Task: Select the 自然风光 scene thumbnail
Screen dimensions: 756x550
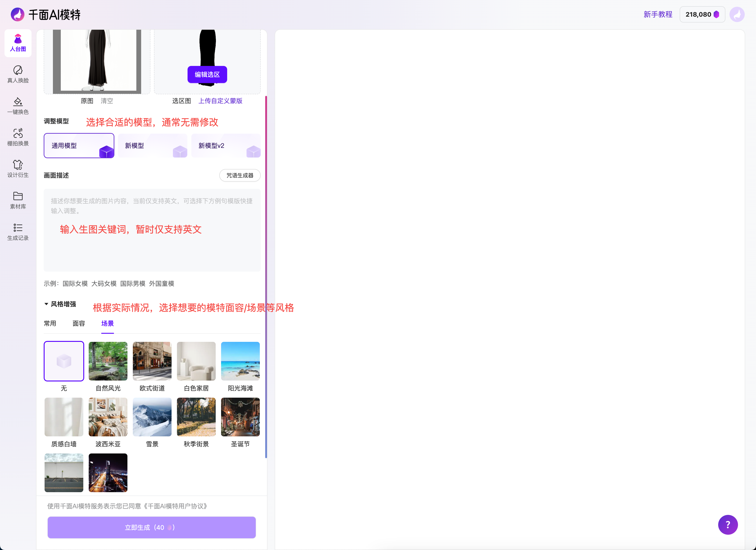Action: pyautogui.click(x=108, y=361)
